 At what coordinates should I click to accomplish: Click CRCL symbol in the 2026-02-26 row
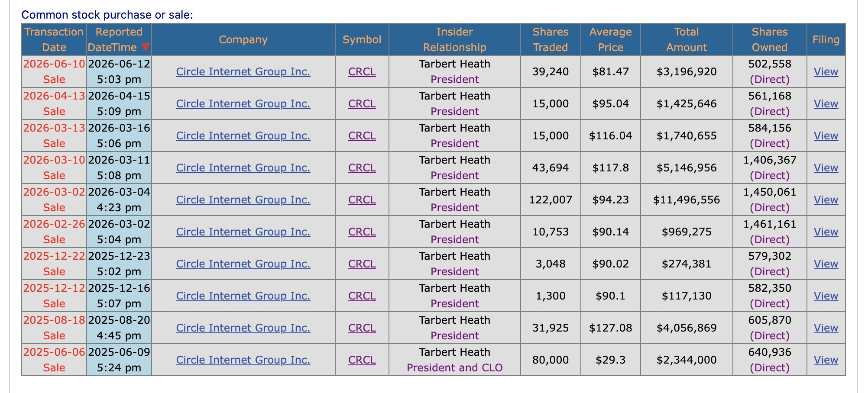362,232
